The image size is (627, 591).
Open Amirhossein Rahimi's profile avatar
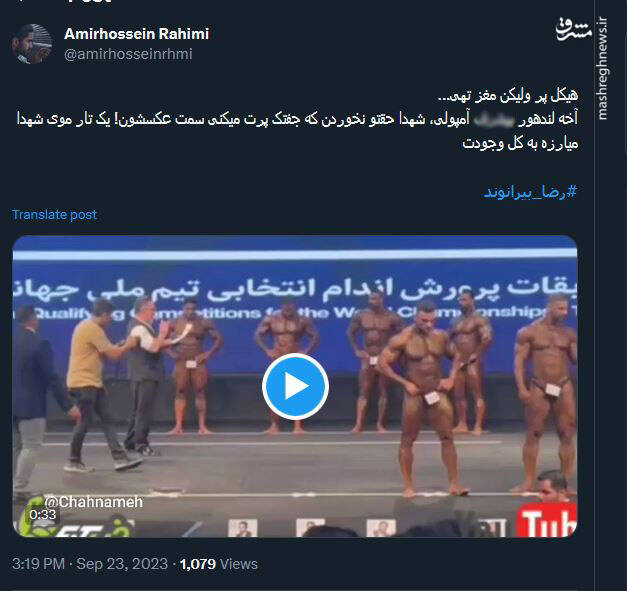click(x=32, y=44)
